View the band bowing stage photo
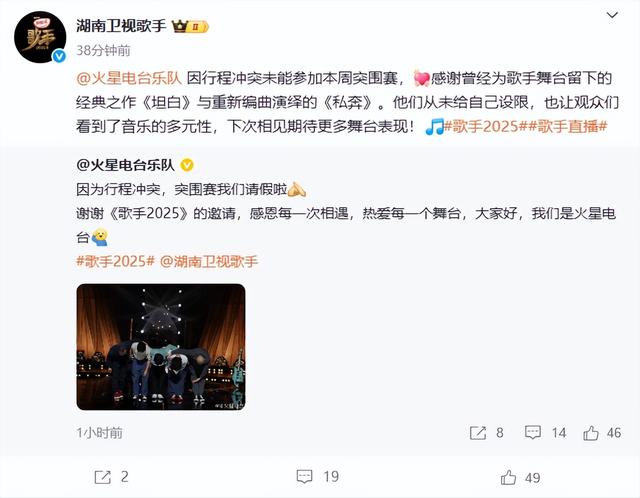The height and width of the screenshot is (498, 640). 161,347
